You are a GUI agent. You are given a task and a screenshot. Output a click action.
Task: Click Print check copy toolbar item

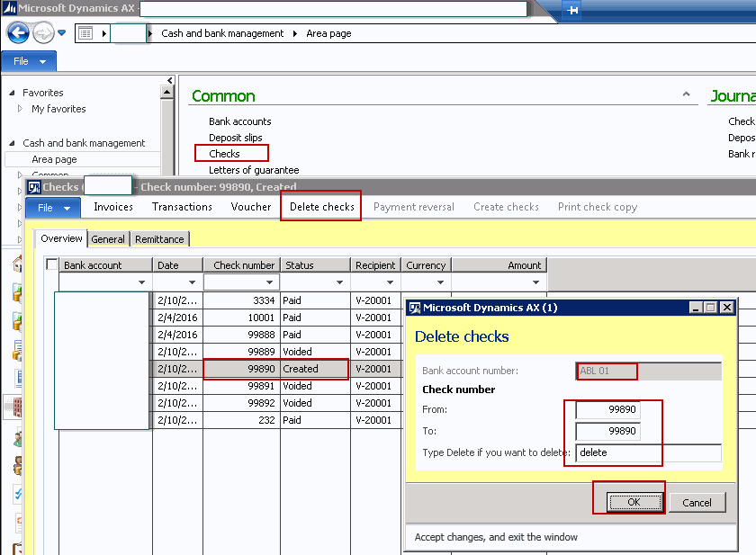(x=598, y=207)
